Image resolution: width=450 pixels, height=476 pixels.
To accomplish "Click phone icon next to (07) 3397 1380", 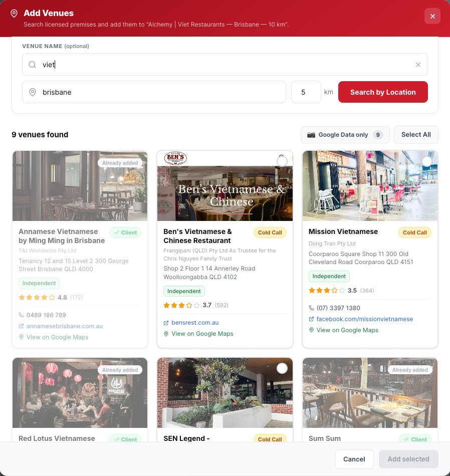I will 311,308.
